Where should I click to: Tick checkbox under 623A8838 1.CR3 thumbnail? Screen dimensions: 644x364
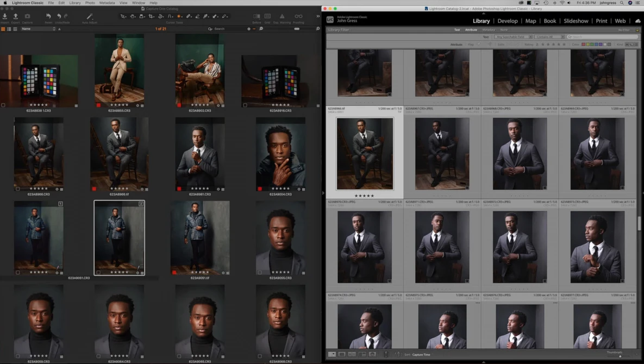[x=3, y=105]
